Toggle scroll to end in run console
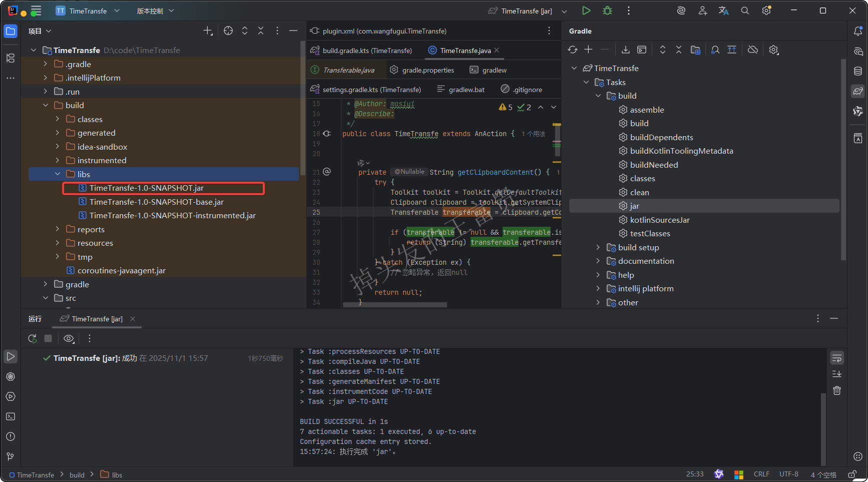 [837, 374]
